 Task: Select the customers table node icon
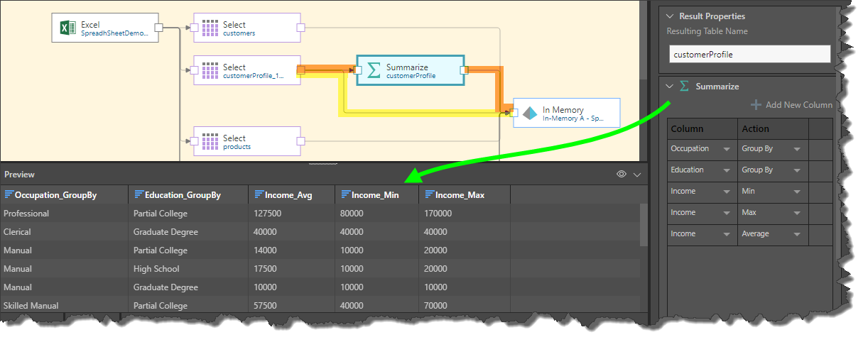[210, 28]
